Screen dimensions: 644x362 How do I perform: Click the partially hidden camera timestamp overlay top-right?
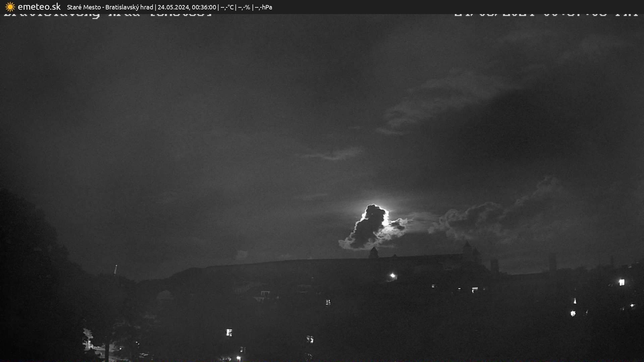click(546, 15)
